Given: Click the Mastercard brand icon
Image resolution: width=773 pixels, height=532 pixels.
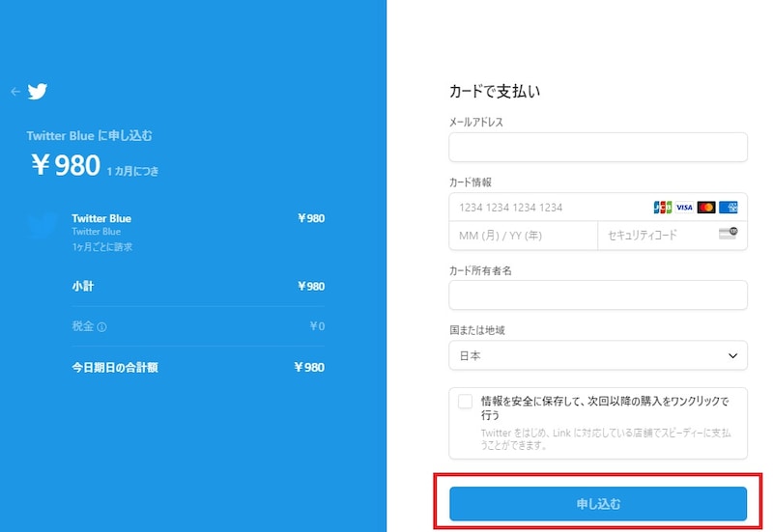Looking at the screenshot, I should pos(706,208).
